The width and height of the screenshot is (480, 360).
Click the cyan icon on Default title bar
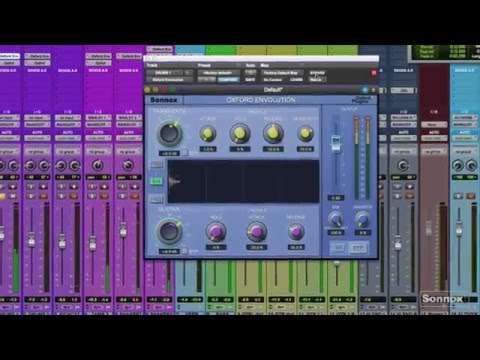coord(365,90)
